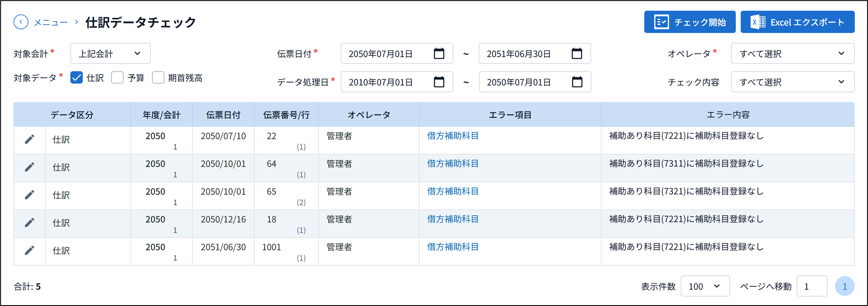Click the circular back arrow icon
The height and width of the screenshot is (306, 868).
click(21, 22)
